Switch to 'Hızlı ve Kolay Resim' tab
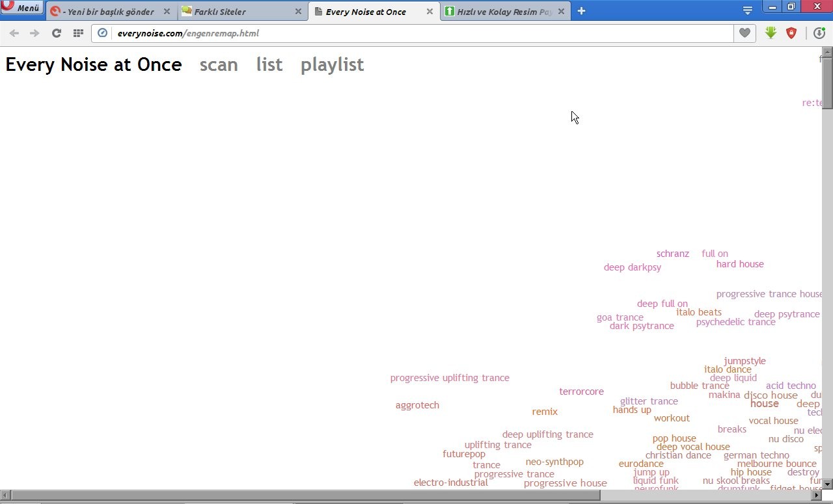Viewport: 833px width, 504px height. tap(506, 12)
